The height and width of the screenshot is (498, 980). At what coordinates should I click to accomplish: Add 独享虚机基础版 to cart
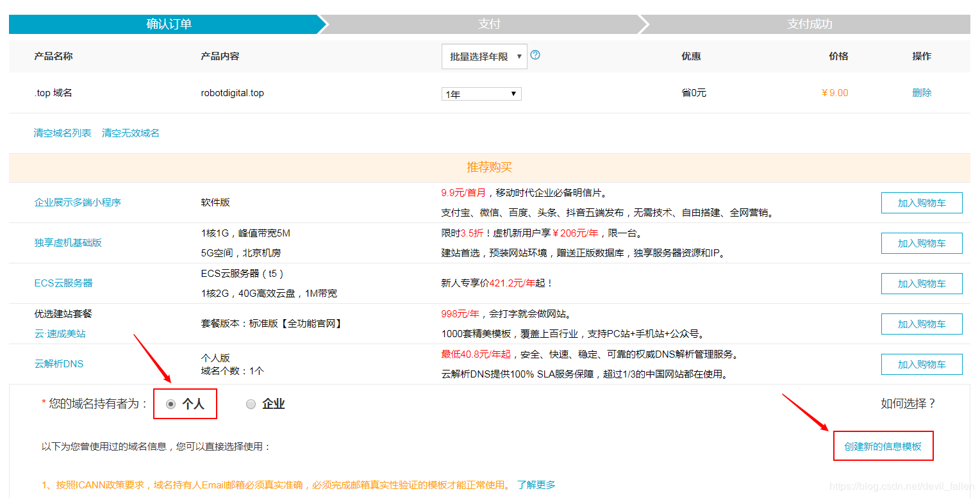(x=922, y=243)
